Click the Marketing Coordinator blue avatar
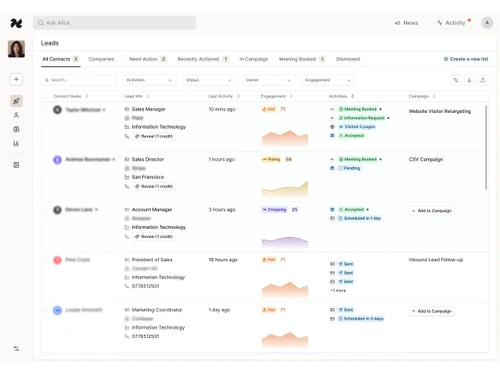 point(57,310)
